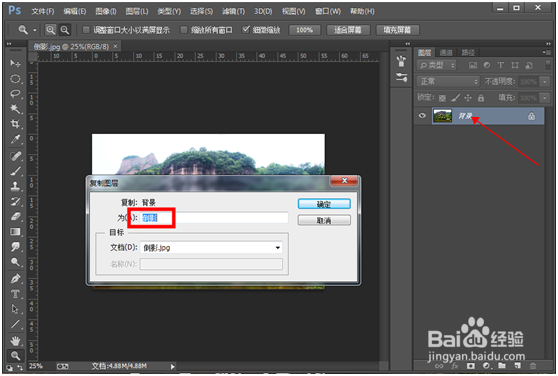Click the 取消 button in dialog

click(x=324, y=221)
